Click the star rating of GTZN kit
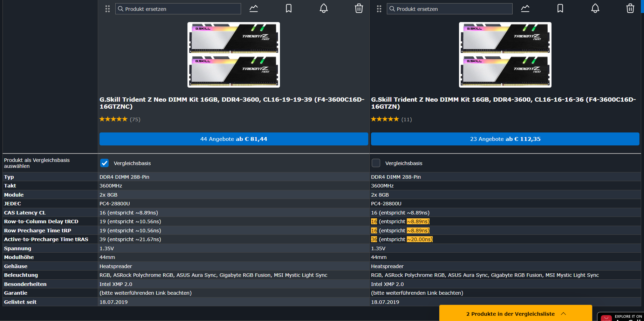The image size is (644, 321). pyautogui.click(x=385, y=119)
